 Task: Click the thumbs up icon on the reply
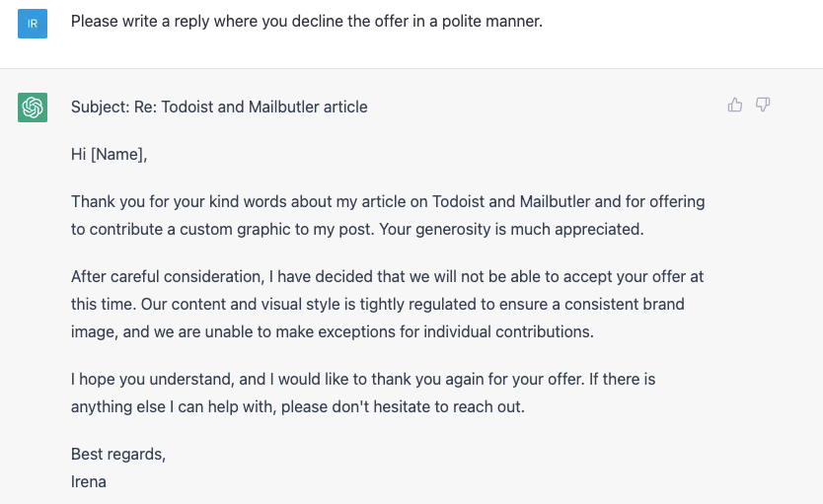pos(735,105)
